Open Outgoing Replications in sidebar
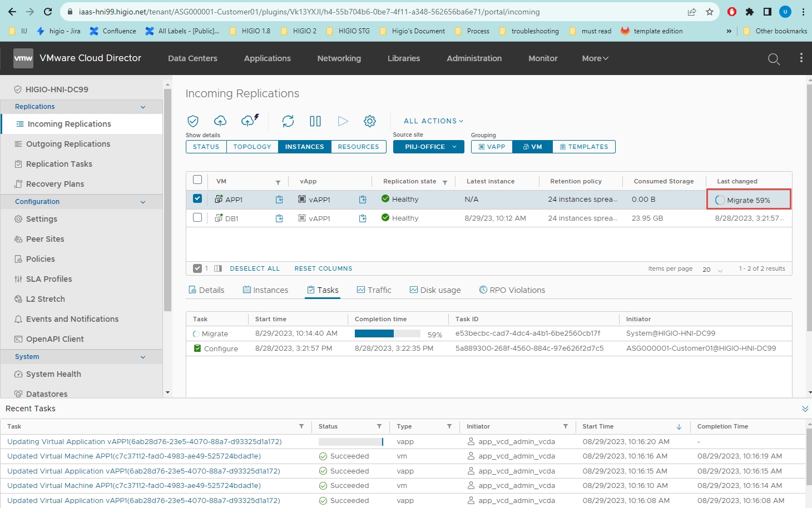 [68, 144]
